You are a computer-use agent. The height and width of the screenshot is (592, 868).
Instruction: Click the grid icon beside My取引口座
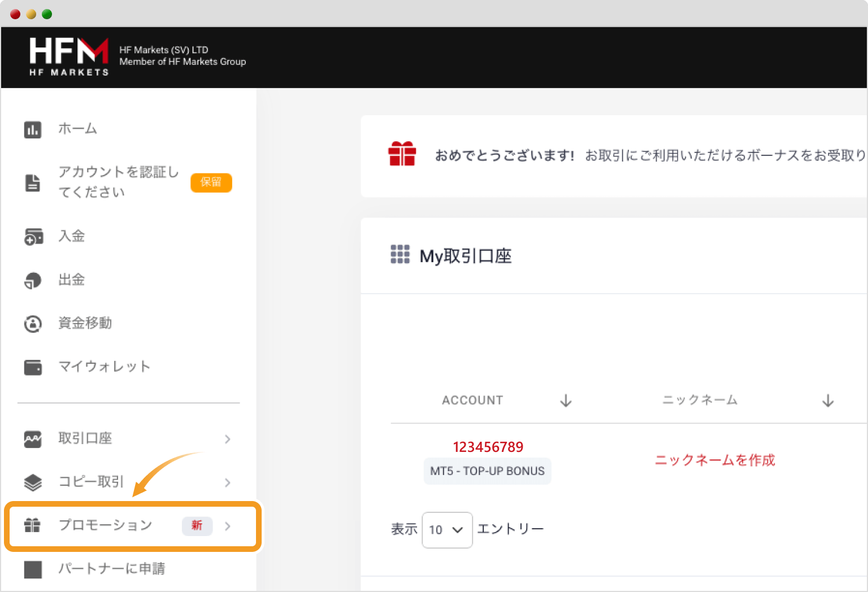tap(400, 255)
